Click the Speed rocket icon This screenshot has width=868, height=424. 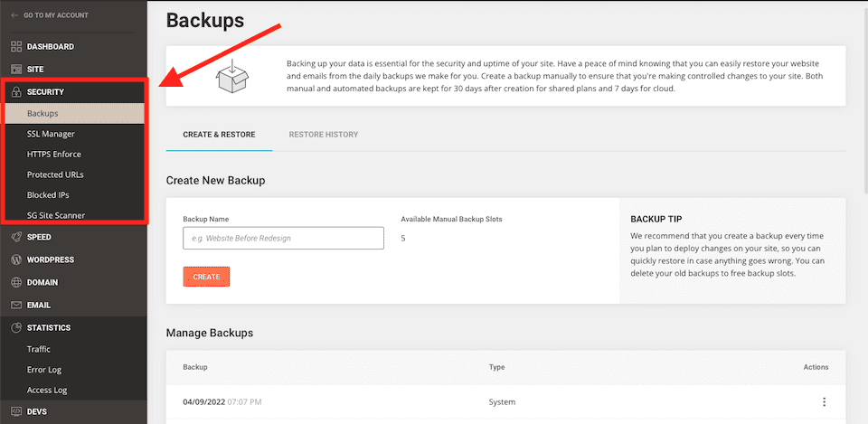click(16, 237)
